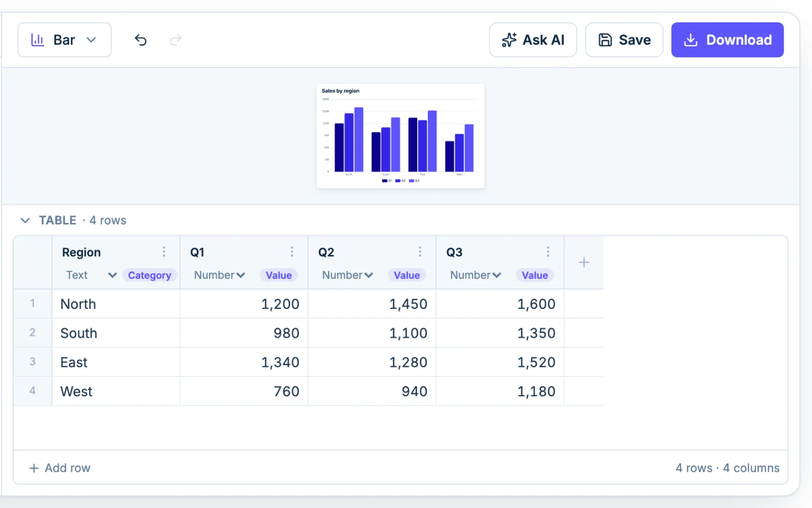Click the redo arrow icon

(176, 40)
